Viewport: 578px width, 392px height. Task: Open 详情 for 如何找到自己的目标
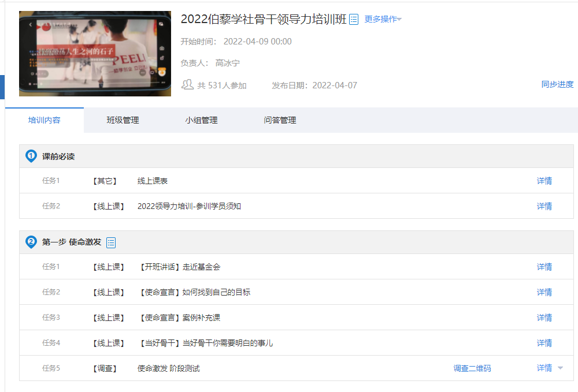(x=544, y=292)
